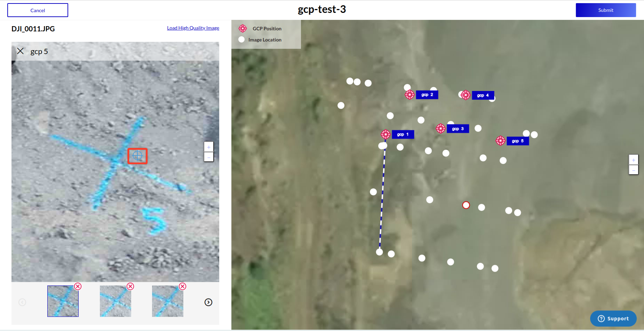Zoom in on the drone image

(209, 147)
